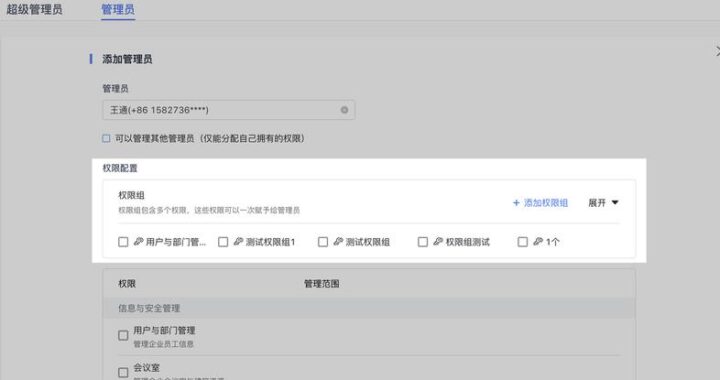Select the 管理员 tab

point(118,9)
